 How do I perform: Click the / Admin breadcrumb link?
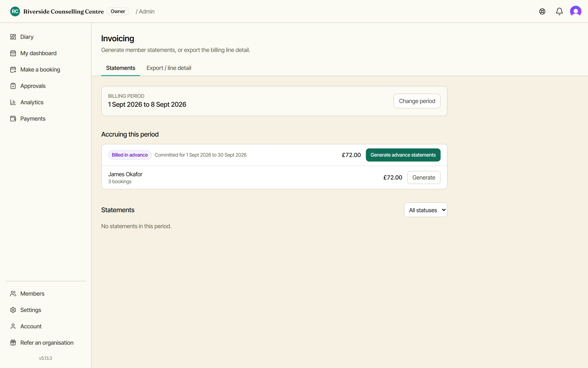point(145,11)
